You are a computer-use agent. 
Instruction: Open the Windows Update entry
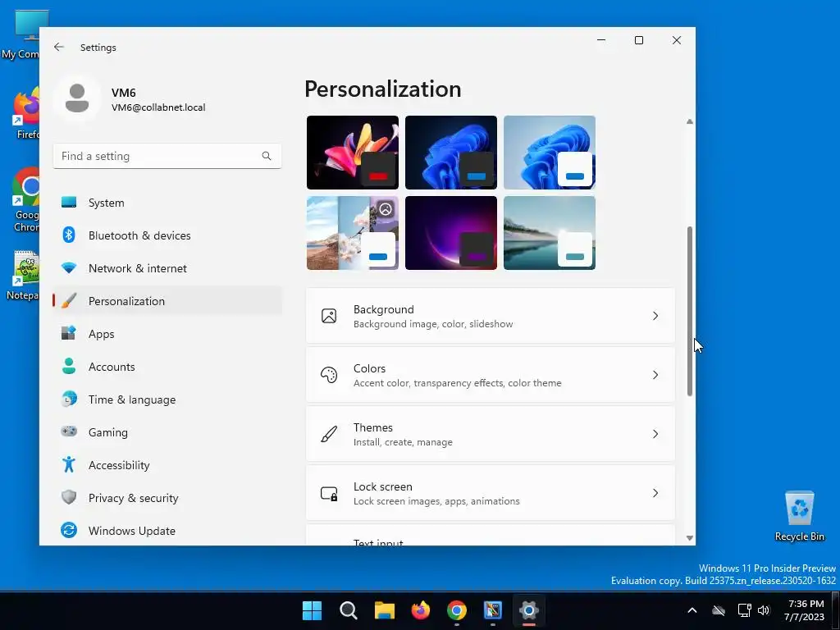[x=167, y=531]
